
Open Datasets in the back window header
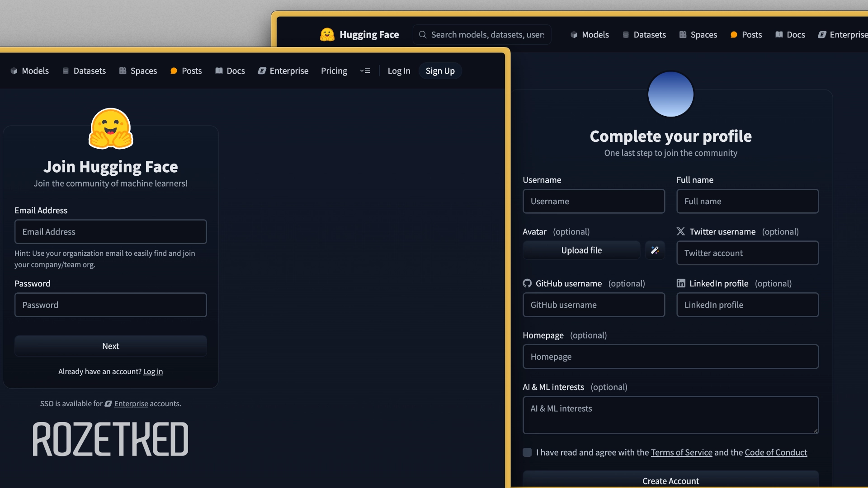coord(644,35)
